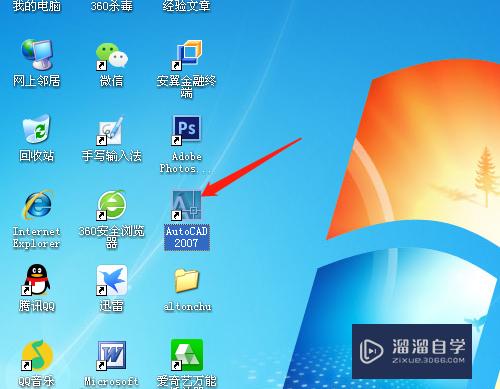Click the 迅雷 Thunder download icon
This screenshot has height=389, width=500.
pos(111,280)
